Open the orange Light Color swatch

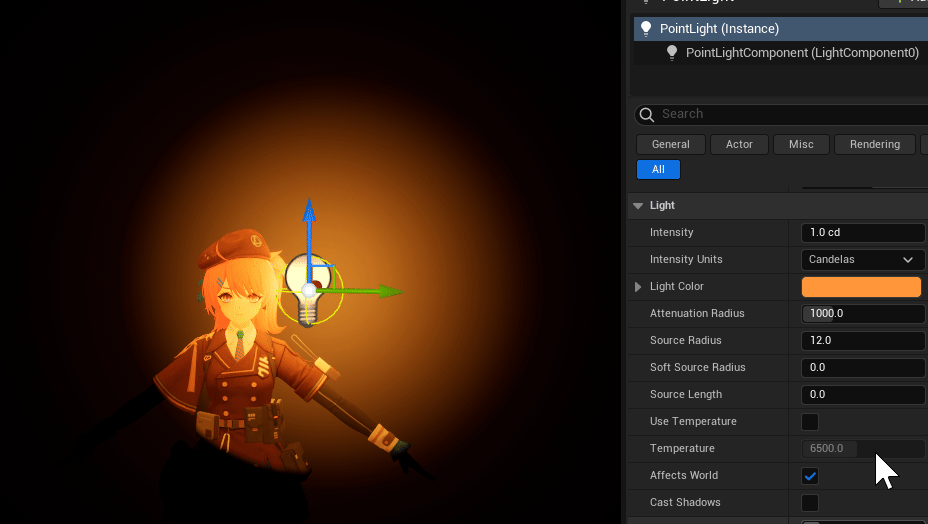[861, 287]
